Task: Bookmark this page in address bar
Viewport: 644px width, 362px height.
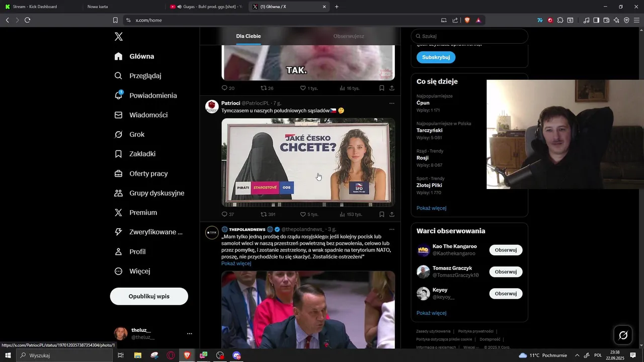Action: [x=115, y=20]
